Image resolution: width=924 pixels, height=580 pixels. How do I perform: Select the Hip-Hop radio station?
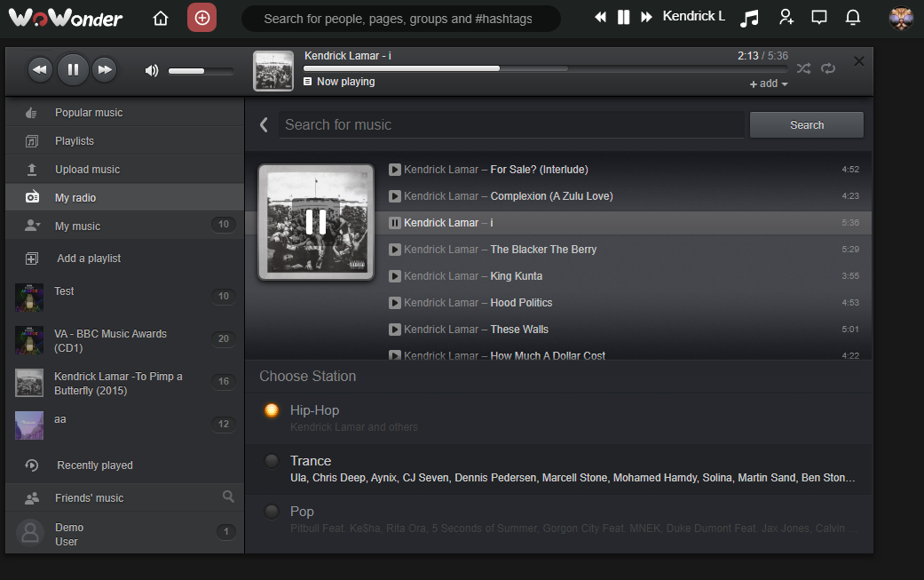click(272, 410)
